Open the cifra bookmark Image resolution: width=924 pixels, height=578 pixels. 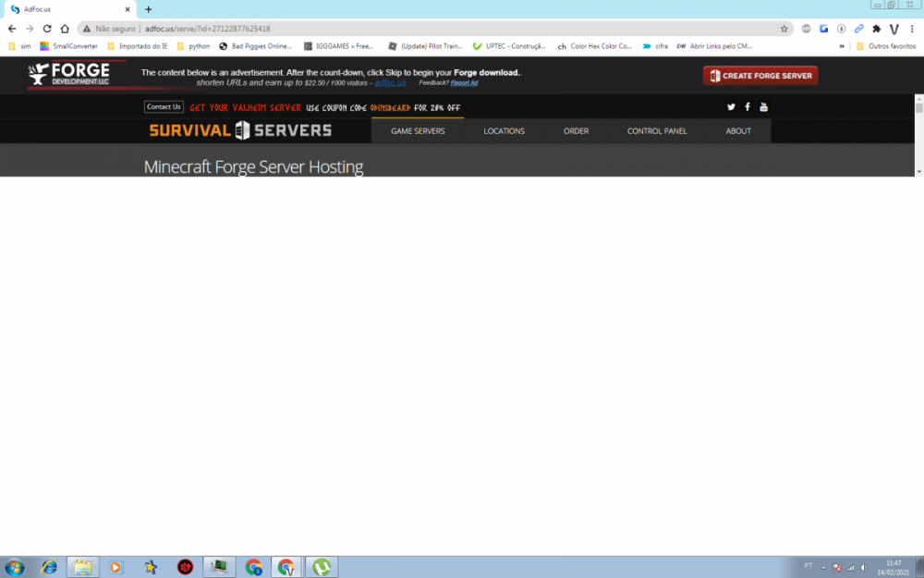[x=655, y=46]
